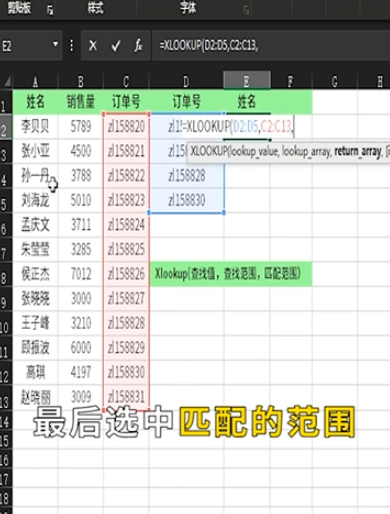Click order number zl158821
This screenshot has height=514, width=390.
126,151
